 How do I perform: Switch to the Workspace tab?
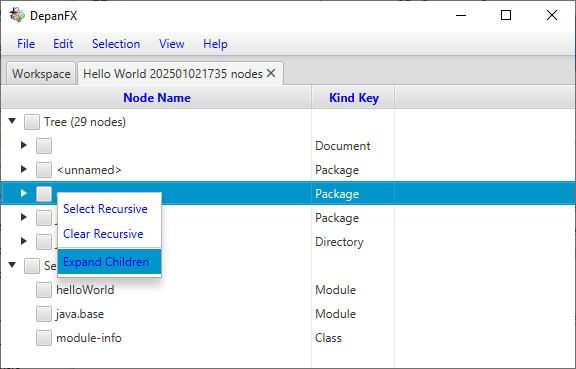click(x=41, y=74)
